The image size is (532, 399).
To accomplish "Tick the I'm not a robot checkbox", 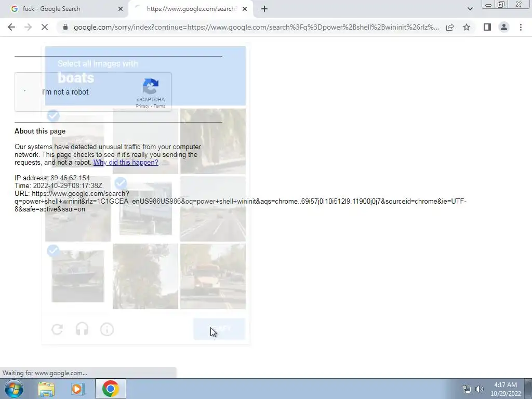I will [24, 91].
